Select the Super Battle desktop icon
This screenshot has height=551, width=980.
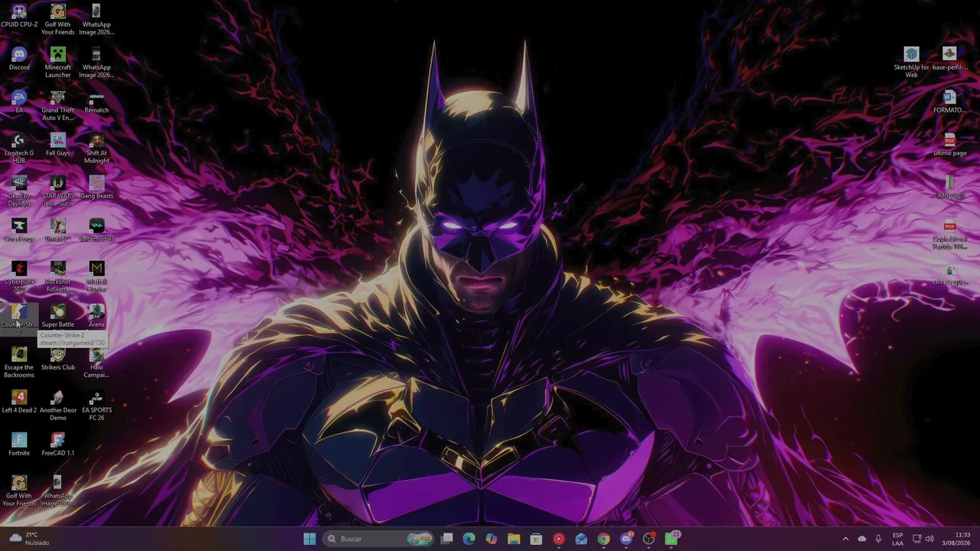[57, 317]
